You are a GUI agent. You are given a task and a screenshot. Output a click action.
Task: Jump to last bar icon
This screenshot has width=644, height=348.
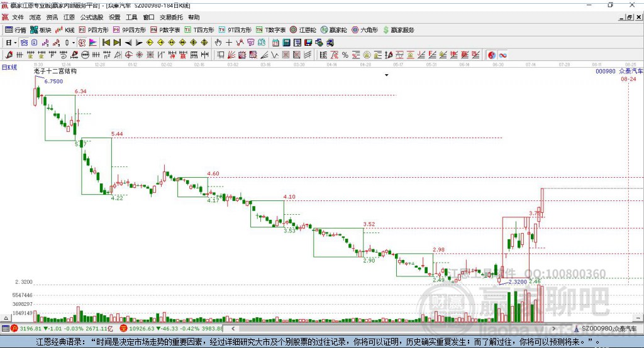(x=117, y=43)
